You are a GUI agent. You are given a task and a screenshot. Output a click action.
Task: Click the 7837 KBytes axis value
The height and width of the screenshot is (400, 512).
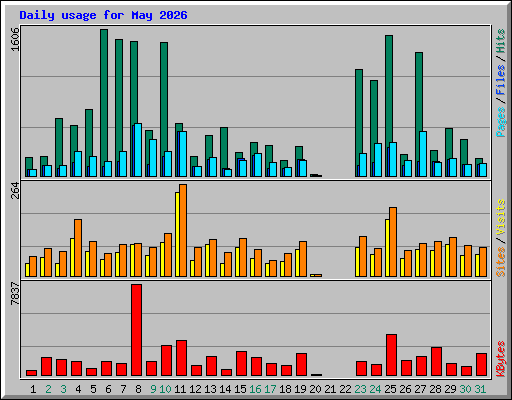15,294
